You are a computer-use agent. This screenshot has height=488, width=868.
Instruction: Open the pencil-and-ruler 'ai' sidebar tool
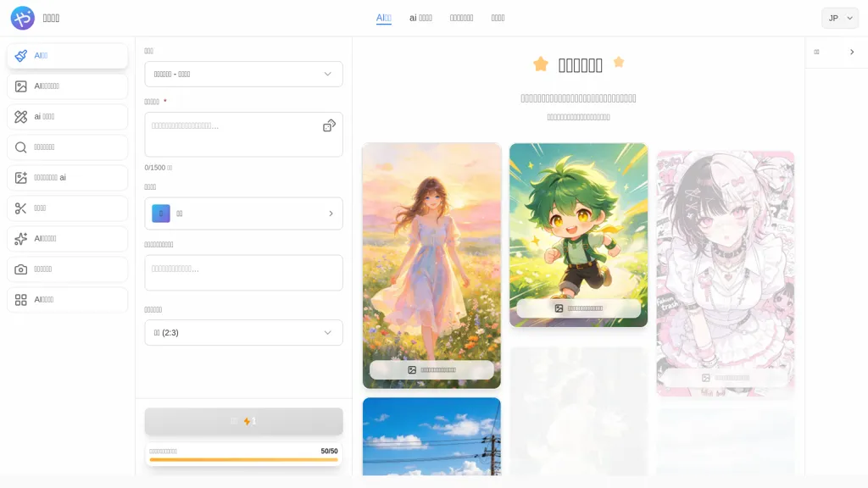(68, 117)
